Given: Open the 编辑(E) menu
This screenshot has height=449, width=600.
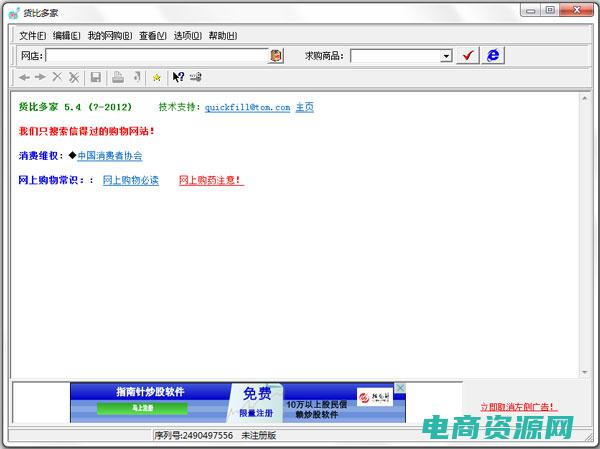Looking at the screenshot, I should tap(67, 36).
